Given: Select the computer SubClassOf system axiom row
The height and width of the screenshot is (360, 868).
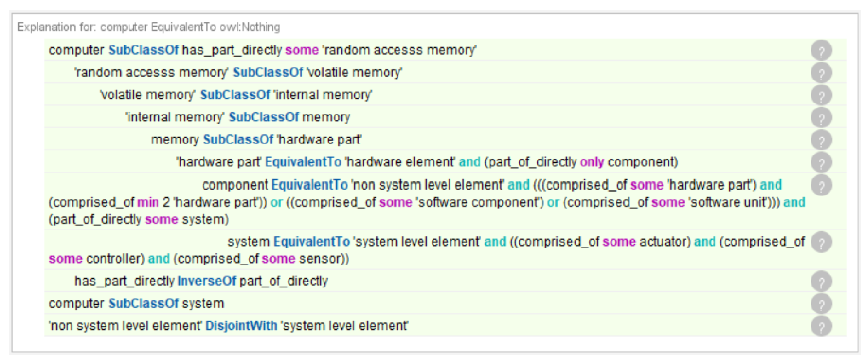Looking at the screenshot, I should coord(445,303).
